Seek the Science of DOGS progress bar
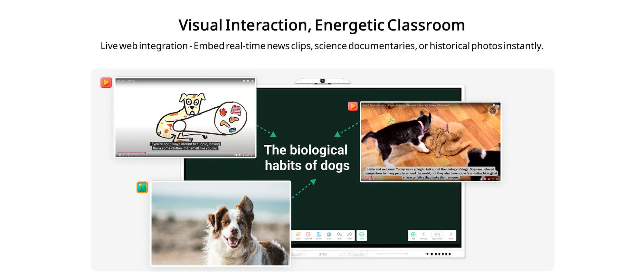This screenshot has height=272, width=644. pyautogui.click(x=185, y=153)
